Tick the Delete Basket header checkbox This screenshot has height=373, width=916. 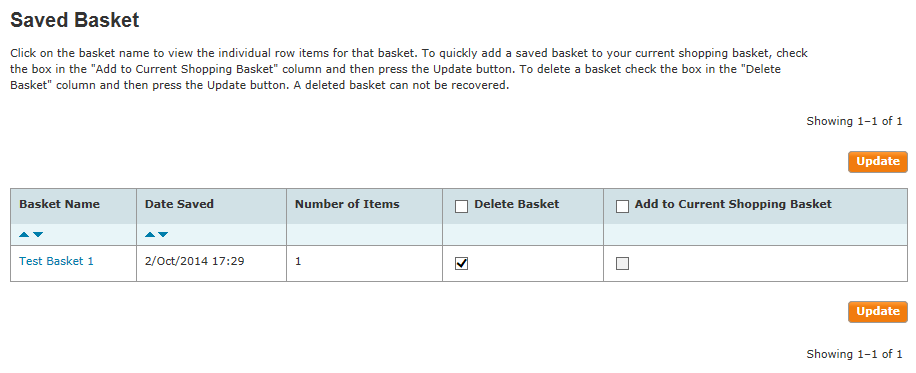point(462,206)
